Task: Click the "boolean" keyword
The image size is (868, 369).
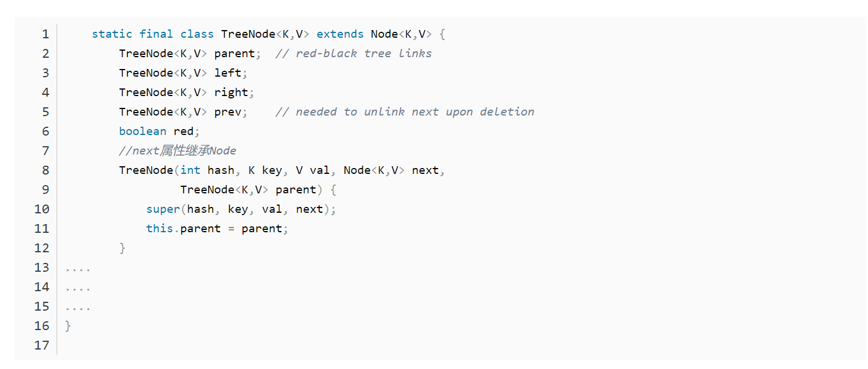Action: [x=143, y=131]
